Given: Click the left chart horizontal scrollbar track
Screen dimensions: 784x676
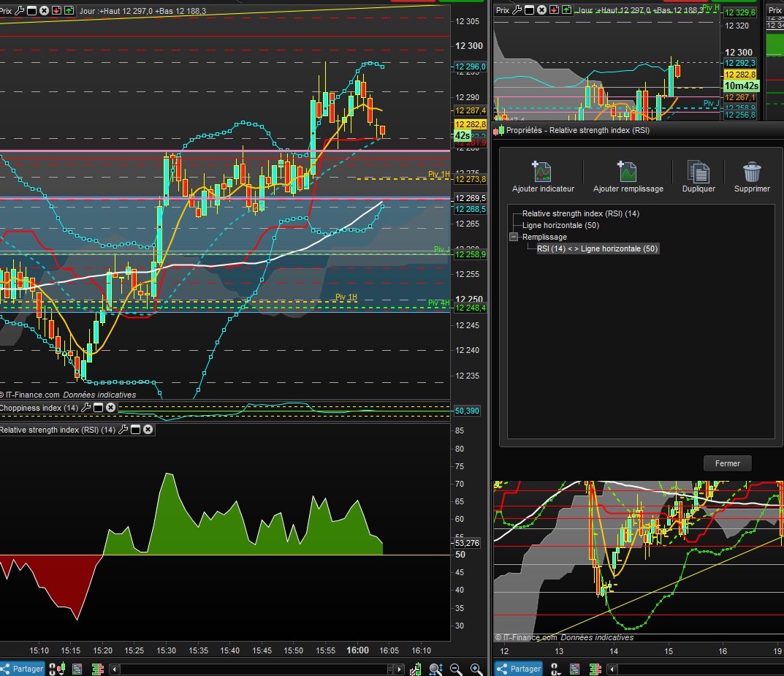Looking at the screenshot, I should click(x=256, y=669).
